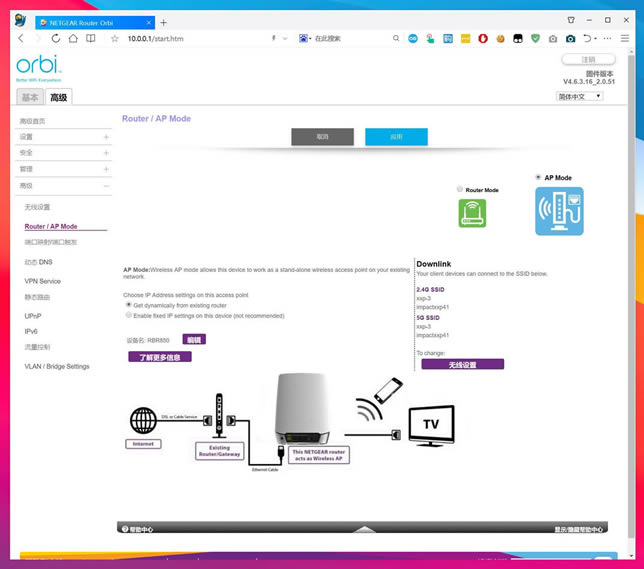Expand the 安全 sidebar section

63,153
